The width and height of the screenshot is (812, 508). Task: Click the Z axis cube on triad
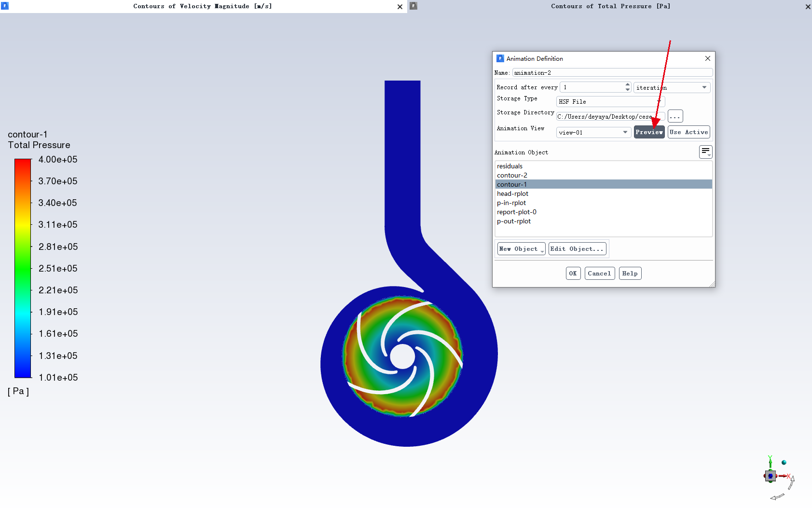(771, 476)
